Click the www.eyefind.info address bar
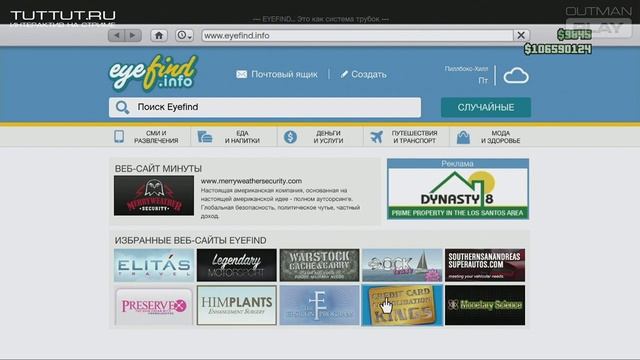The image size is (640, 360). (357, 36)
